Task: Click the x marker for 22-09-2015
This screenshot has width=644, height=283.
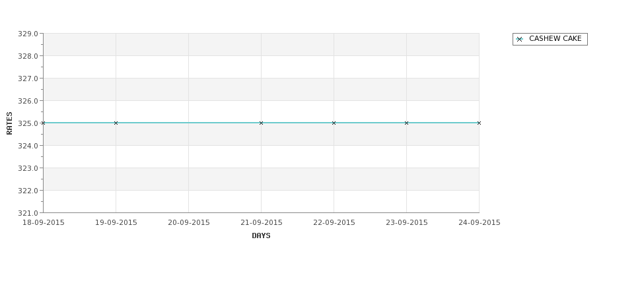Action: (x=334, y=123)
